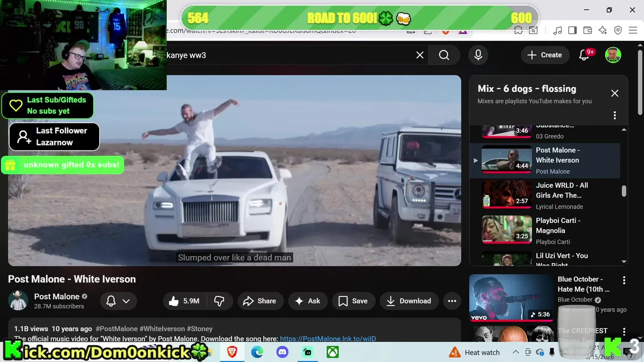Open Microsoft Edge from taskbar
The width and height of the screenshot is (644, 362).
pyautogui.click(x=257, y=352)
